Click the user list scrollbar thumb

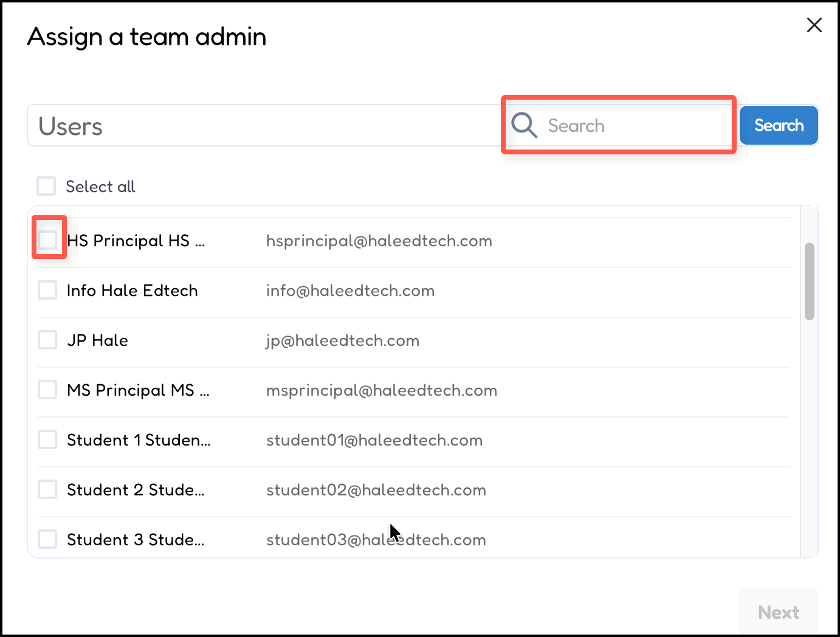pyautogui.click(x=809, y=281)
